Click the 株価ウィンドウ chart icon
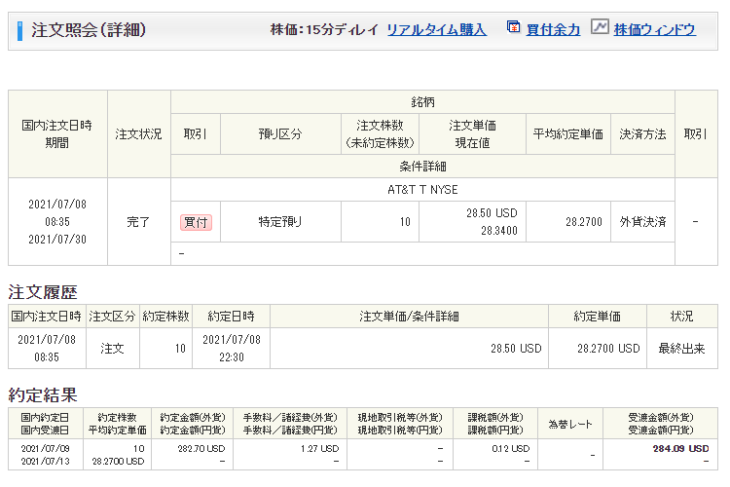The image size is (730, 487). pos(599,28)
